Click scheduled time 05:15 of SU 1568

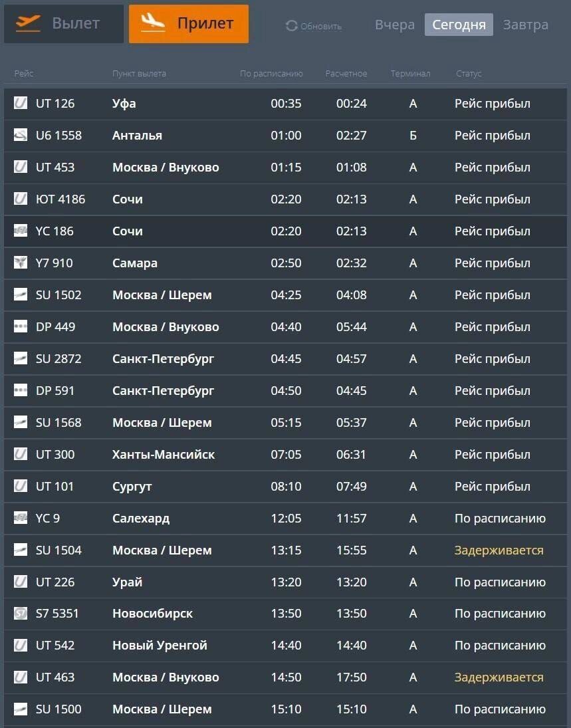(286, 422)
